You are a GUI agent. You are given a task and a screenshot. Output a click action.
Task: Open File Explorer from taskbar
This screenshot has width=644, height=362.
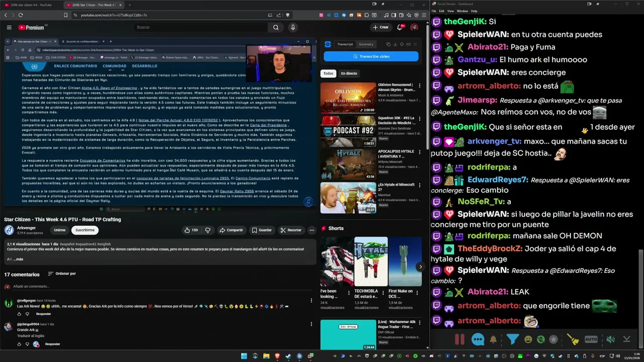point(266,356)
